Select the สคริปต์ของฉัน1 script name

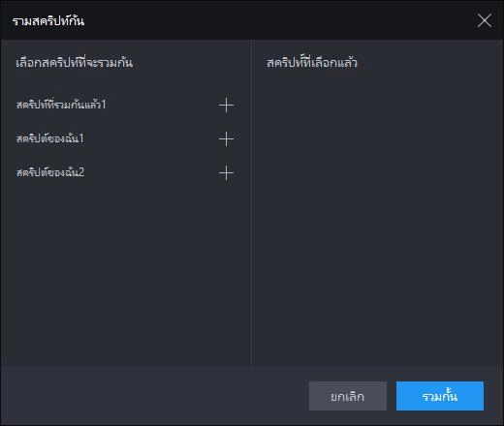click(50, 138)
